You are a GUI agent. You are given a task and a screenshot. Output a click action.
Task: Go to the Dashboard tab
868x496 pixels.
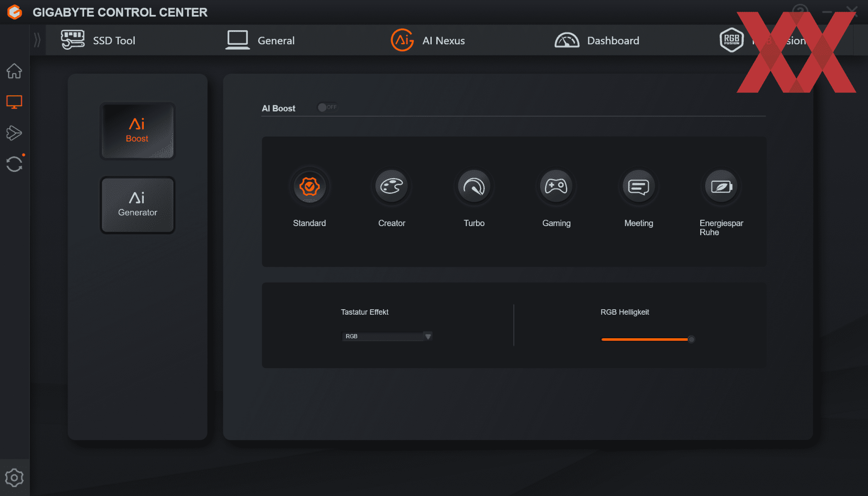[x=597, y=41]
